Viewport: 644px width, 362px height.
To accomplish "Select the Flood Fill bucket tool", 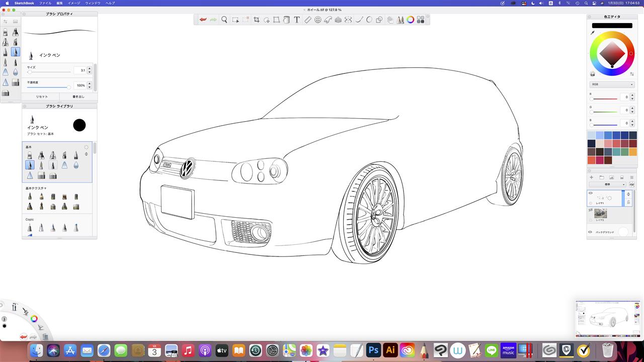I will click(286, 20).
